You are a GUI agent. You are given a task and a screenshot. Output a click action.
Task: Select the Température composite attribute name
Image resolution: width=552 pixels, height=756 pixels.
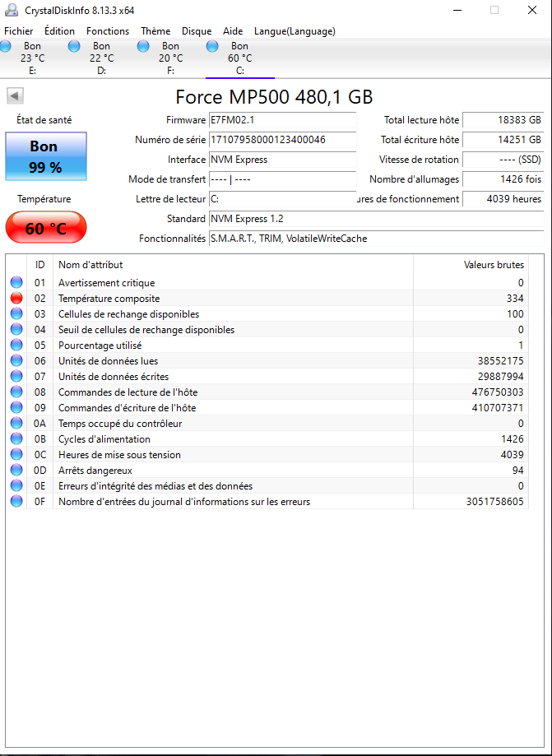109,299
